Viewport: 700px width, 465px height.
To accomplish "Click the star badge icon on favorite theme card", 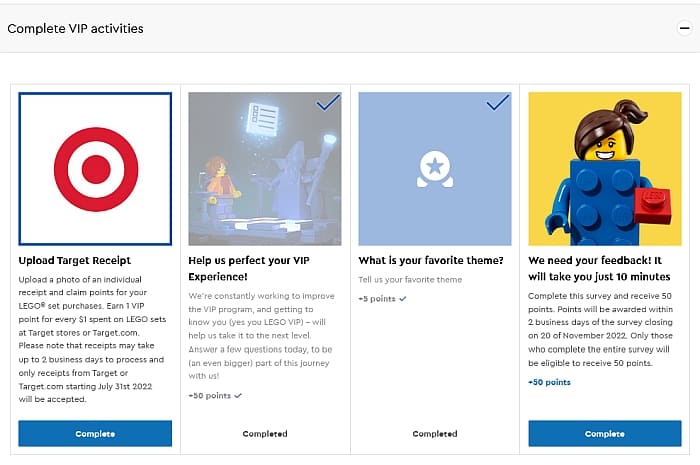I will click(x=434, y=169).
